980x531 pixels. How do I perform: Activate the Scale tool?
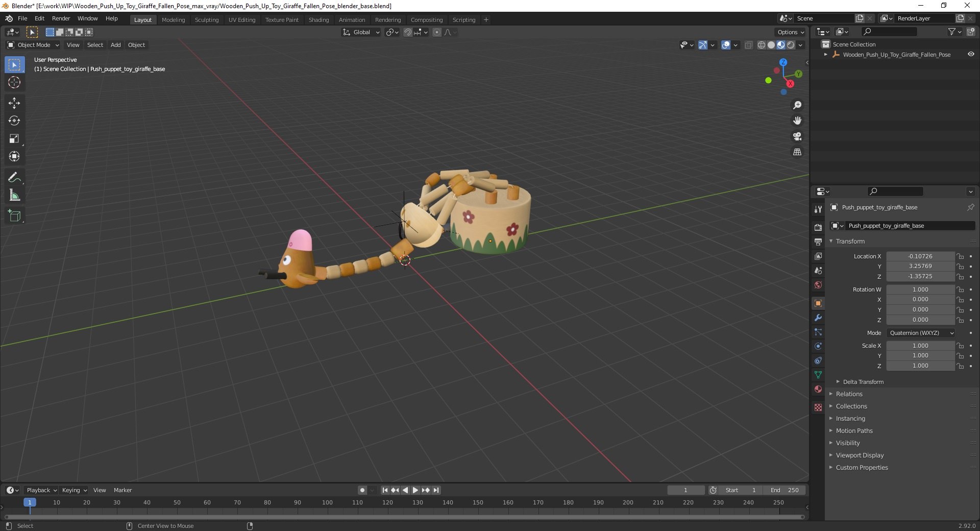pyautogui.click(x=14, y=139)
